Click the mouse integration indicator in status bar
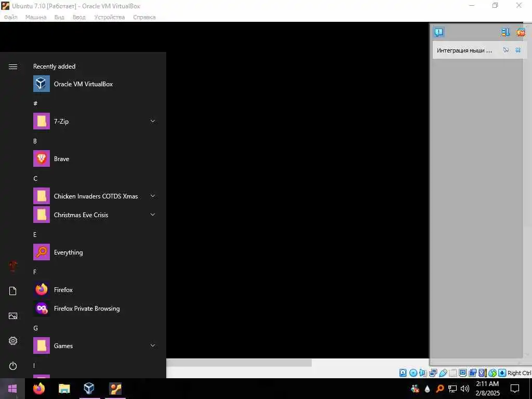The height and width of the screenshot is (399, 532). (493, 373)
